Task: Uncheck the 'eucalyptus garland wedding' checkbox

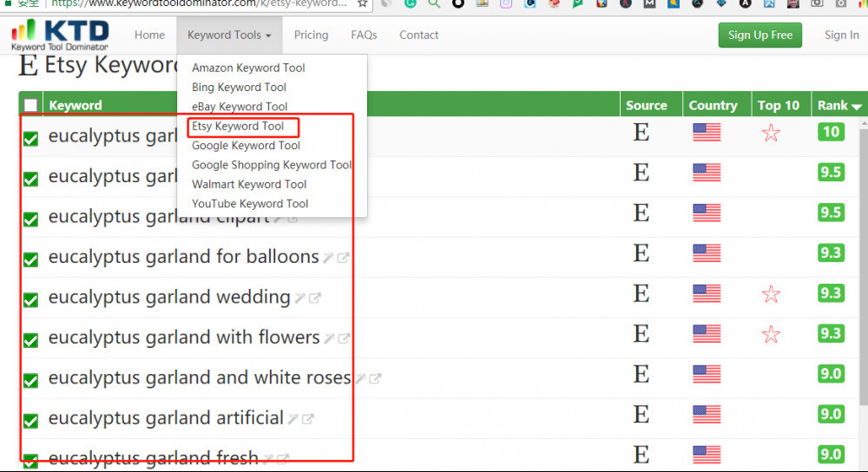Action: (31, 300)
